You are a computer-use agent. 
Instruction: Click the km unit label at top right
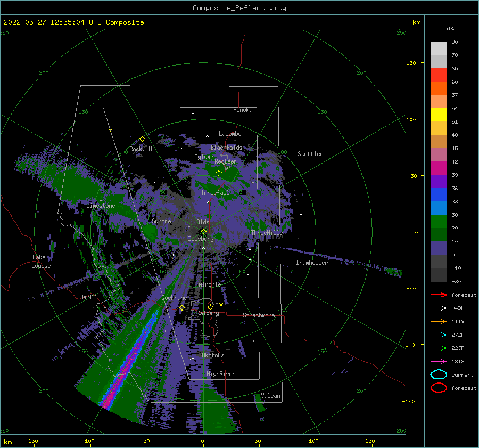click(416, 22)
